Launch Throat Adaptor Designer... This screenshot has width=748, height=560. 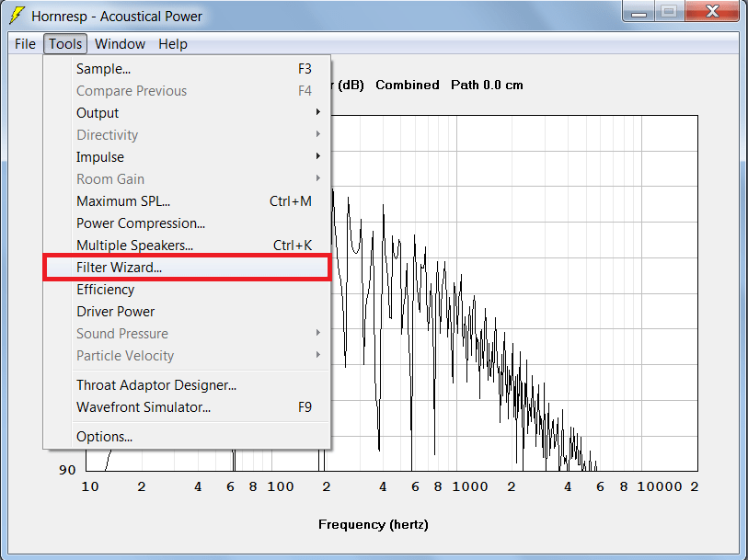coord(187,385)
